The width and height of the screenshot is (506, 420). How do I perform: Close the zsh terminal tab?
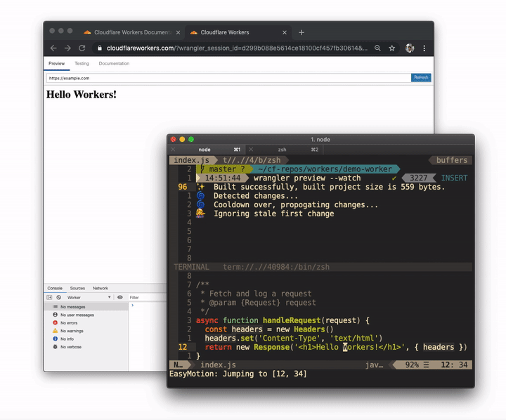pos(251,150)
